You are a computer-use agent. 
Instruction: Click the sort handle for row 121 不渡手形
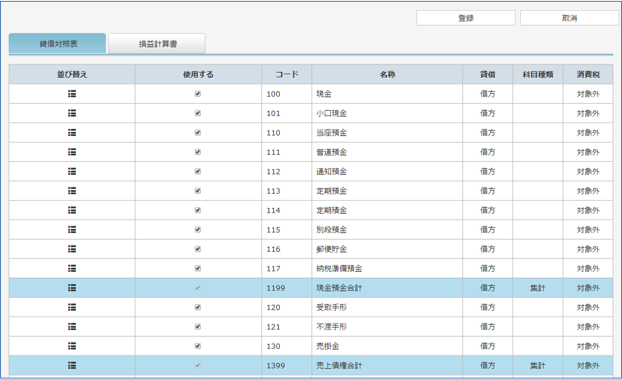72,327
